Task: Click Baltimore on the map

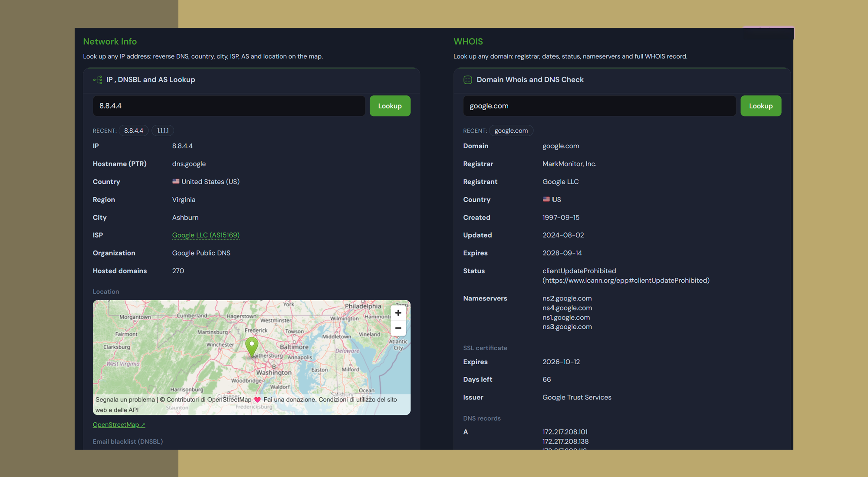Action: tap(294, 347)
